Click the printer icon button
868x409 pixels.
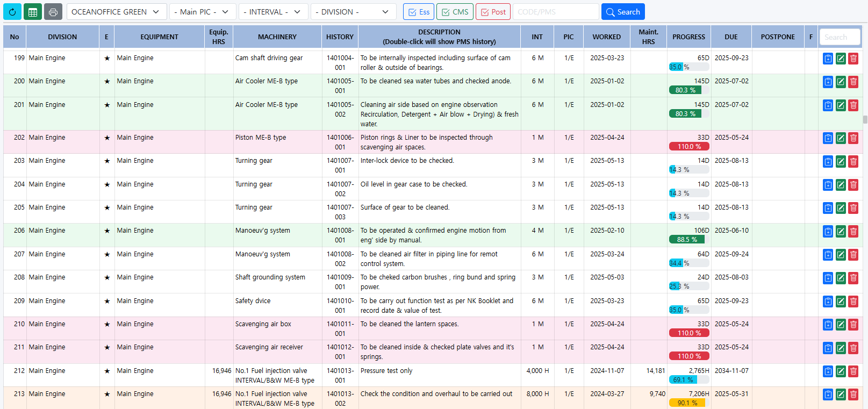[53, 12]
